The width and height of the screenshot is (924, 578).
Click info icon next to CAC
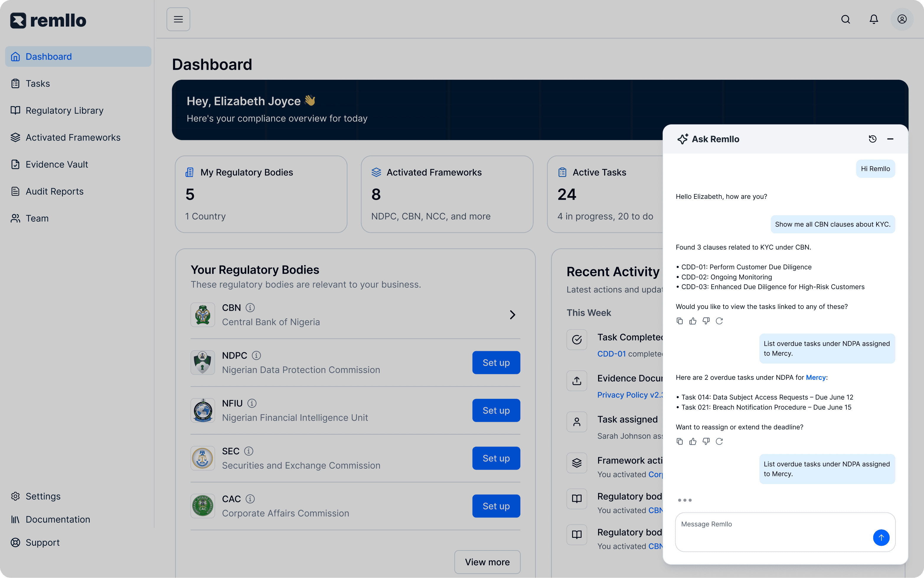tap(250, 499)
